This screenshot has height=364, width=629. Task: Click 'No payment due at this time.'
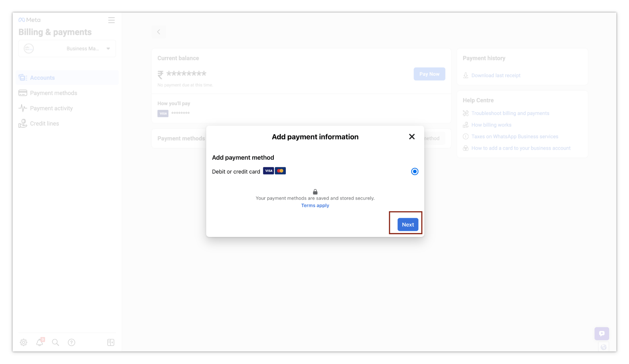[185, 85]
